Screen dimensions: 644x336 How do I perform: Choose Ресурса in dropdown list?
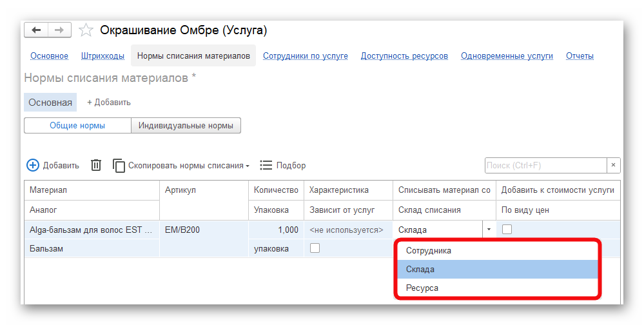coord(422,288)
